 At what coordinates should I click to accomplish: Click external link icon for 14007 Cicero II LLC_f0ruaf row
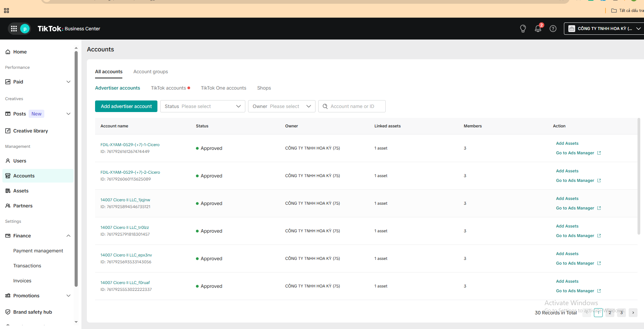pos(599,291)
